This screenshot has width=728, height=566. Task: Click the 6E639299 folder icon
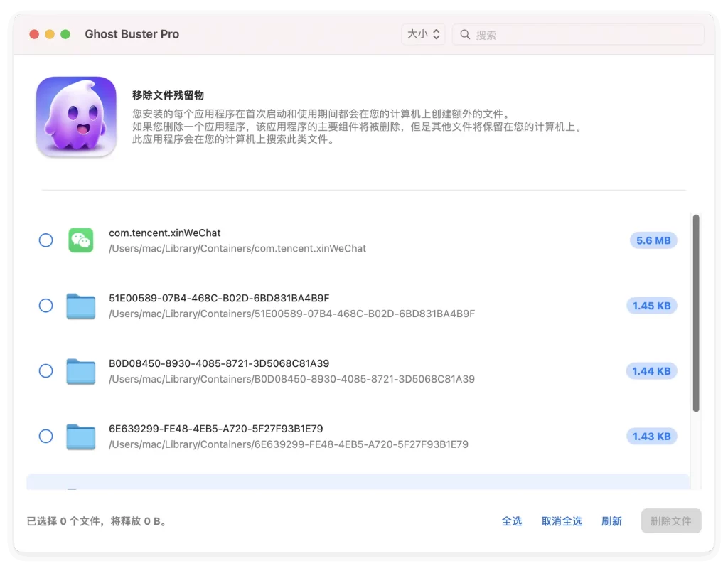click(80, 437)
